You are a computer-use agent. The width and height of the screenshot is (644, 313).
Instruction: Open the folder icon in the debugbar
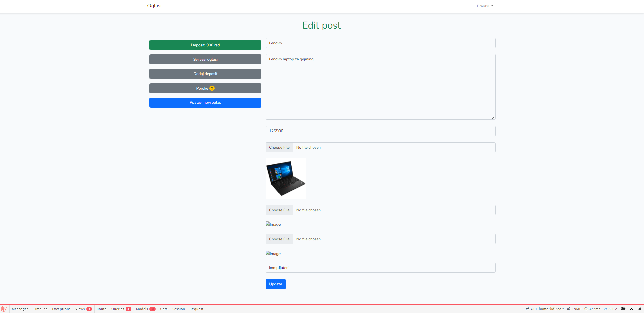click(x=624, y=309)
